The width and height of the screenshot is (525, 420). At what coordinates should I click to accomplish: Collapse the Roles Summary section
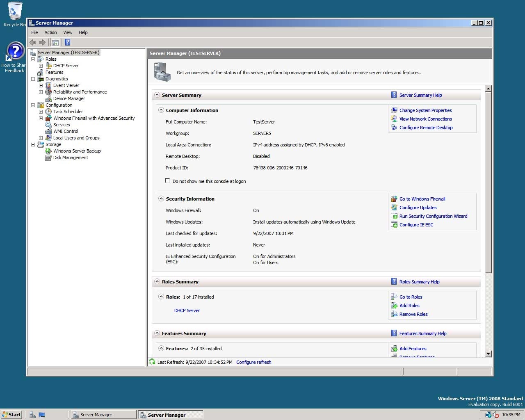(x=157, y=281)
